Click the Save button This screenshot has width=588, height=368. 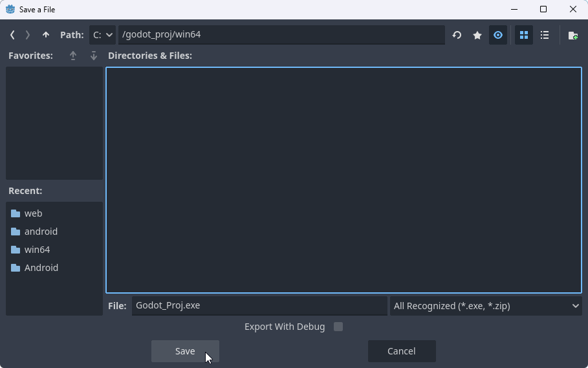[185, 351]
